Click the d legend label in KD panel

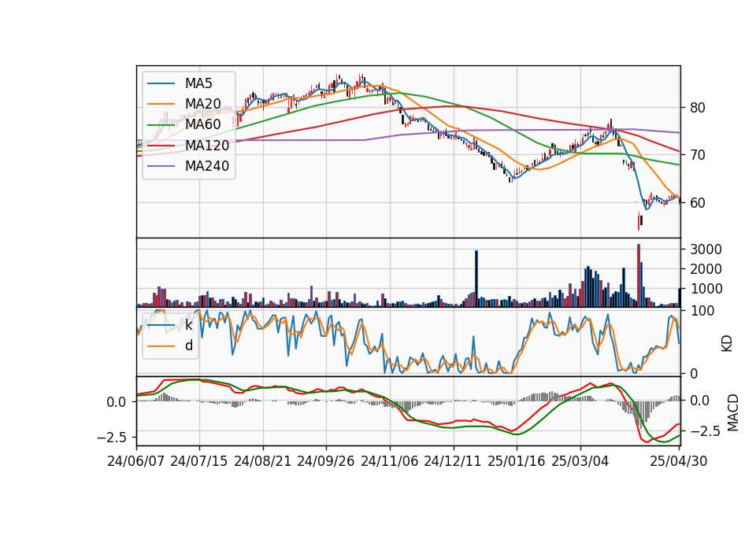point(188,345)
